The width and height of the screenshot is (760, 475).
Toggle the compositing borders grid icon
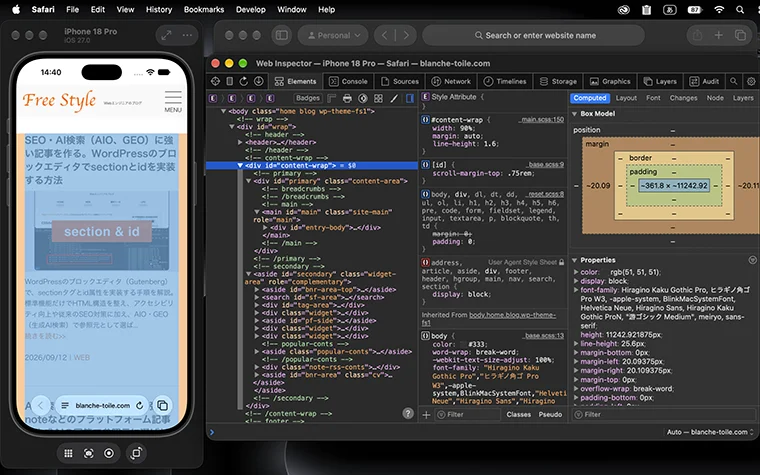(378, 98)
